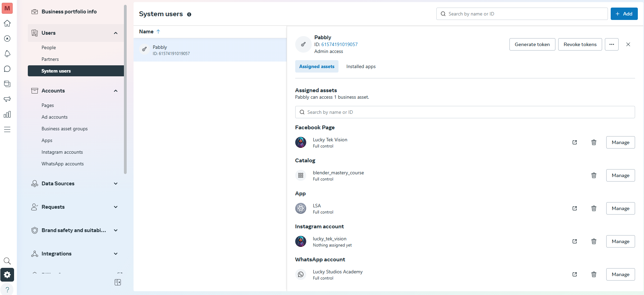Manage Lucky Studios Academy WhatsApp account
The image size is (644, 295).
click(620, 274)
